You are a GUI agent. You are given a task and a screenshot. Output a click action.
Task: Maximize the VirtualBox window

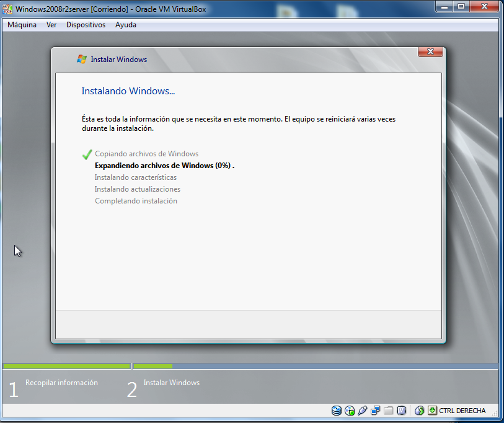461,6
